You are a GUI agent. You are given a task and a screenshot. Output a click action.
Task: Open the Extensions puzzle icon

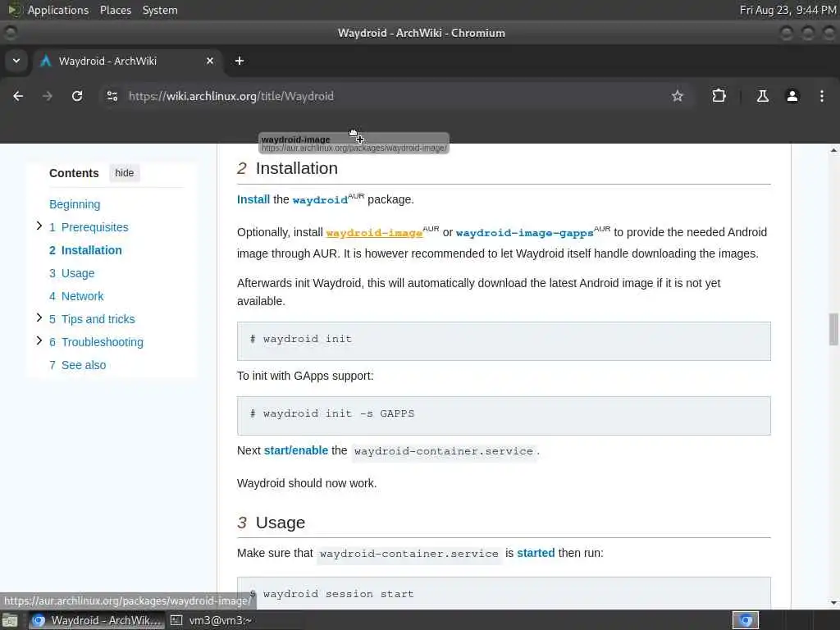tap(719, 96)
